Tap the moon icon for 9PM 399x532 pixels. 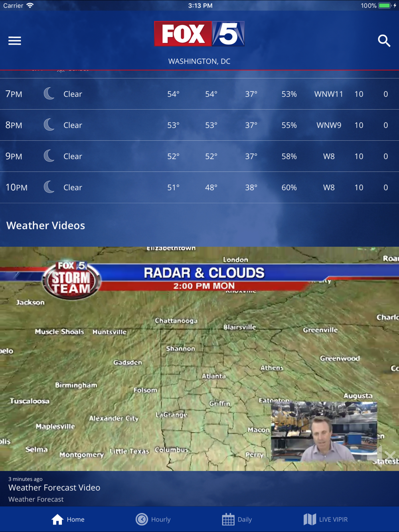(49, 156)
